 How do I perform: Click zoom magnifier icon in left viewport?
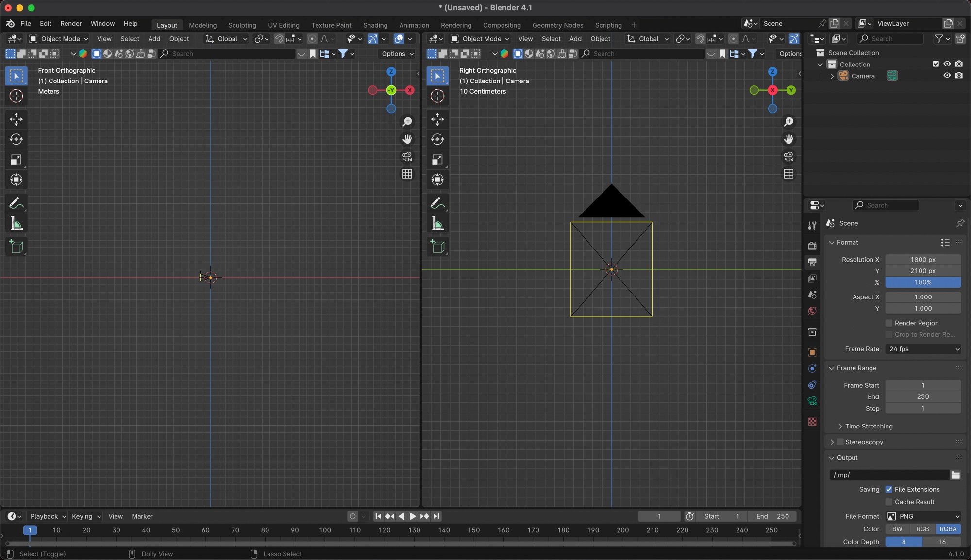point(407,122)
